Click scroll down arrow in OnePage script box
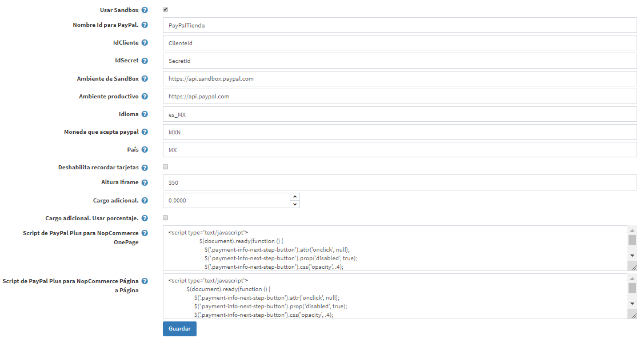This screenshot has width=644, height=342. [633, 256]
